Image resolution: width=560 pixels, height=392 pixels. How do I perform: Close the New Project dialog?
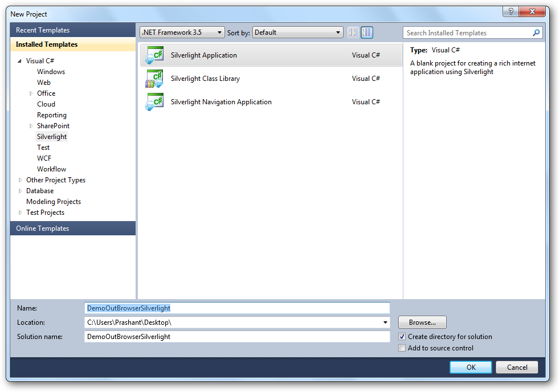(532, 11)
